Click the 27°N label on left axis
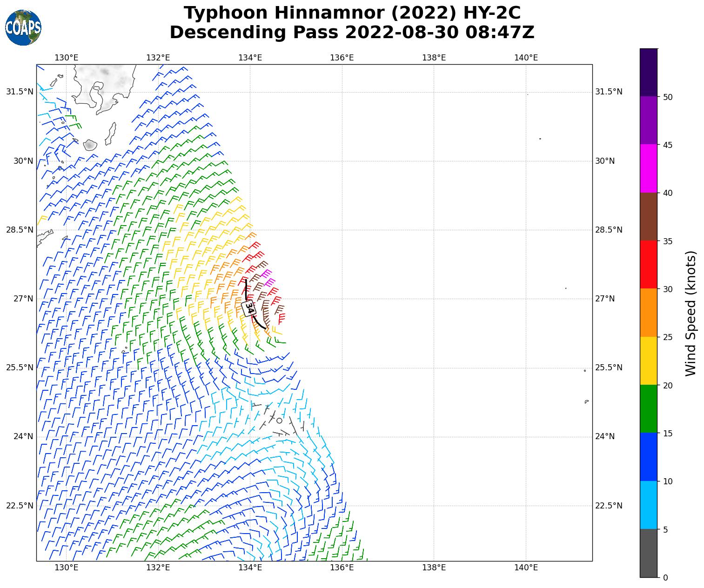Screen dimensions: 704x588 23,299
